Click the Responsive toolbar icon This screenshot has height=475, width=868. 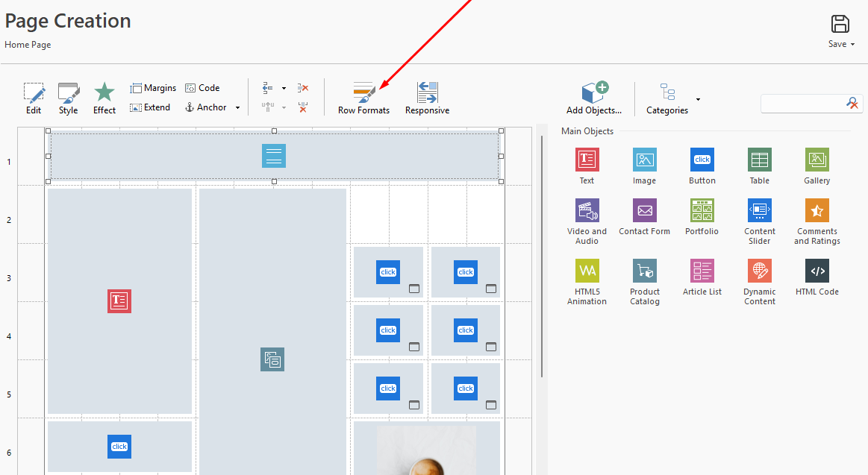427,98
